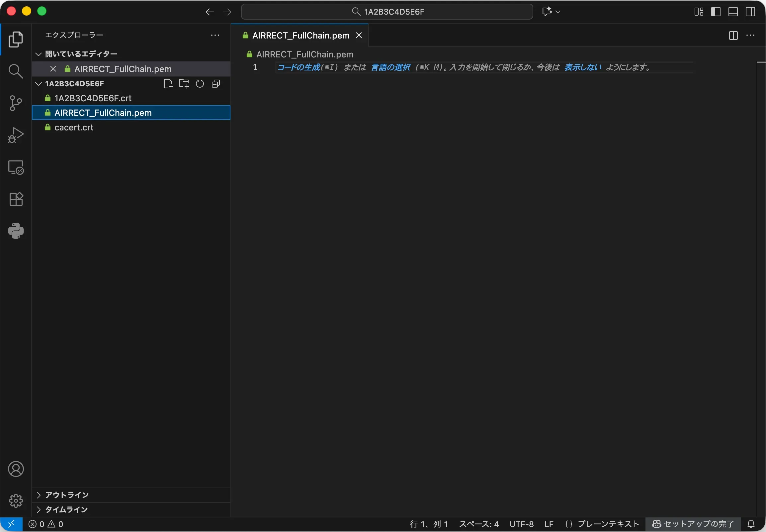Image resolution: width=766 pixels, height=532 pixels.
Task: Open the Search view in activity bar
Action: pos(16,71)
